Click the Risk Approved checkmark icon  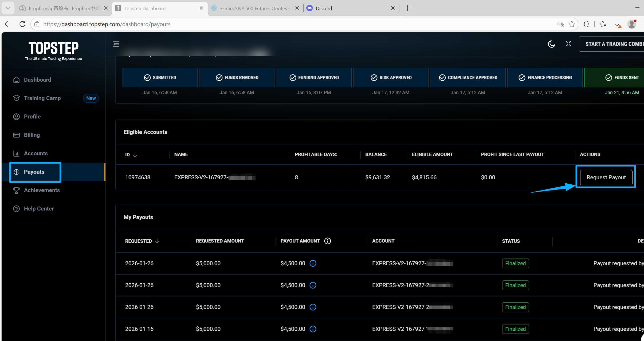[x=374, y=78]
